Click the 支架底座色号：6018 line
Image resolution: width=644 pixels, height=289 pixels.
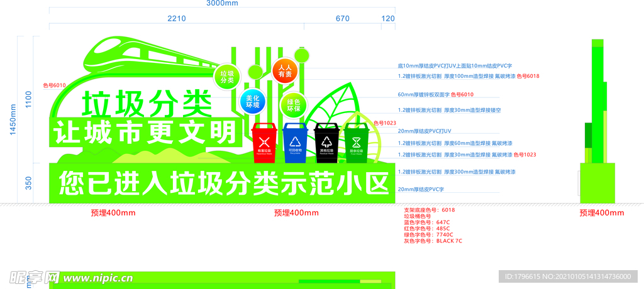[x=429, y=210]
